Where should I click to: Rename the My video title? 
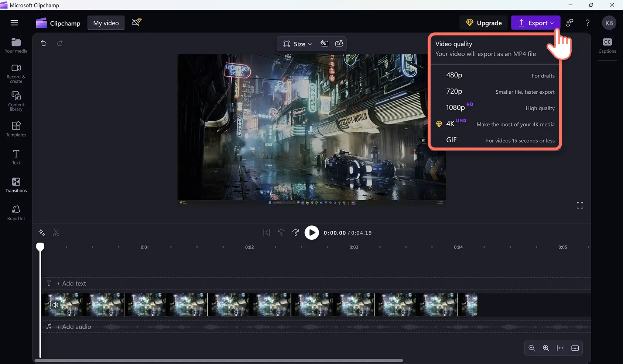click(106, 23)
